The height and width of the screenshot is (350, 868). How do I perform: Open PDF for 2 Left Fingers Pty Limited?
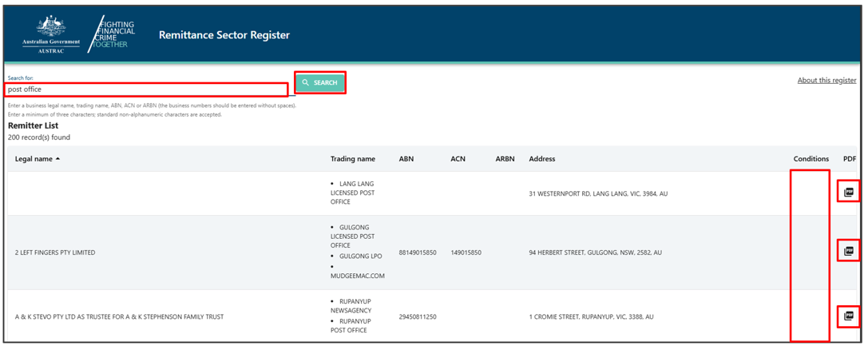tap(849, 251)
